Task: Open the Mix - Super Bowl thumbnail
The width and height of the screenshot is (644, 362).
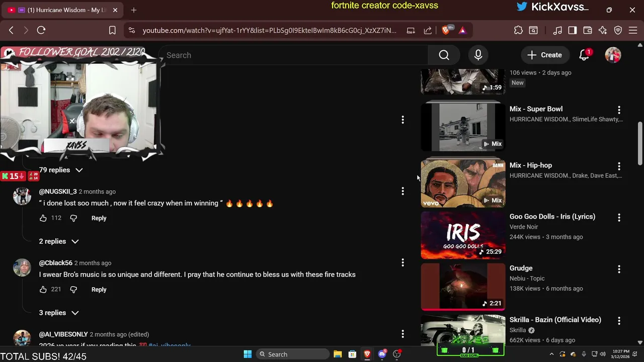Action: click(463, 127)
